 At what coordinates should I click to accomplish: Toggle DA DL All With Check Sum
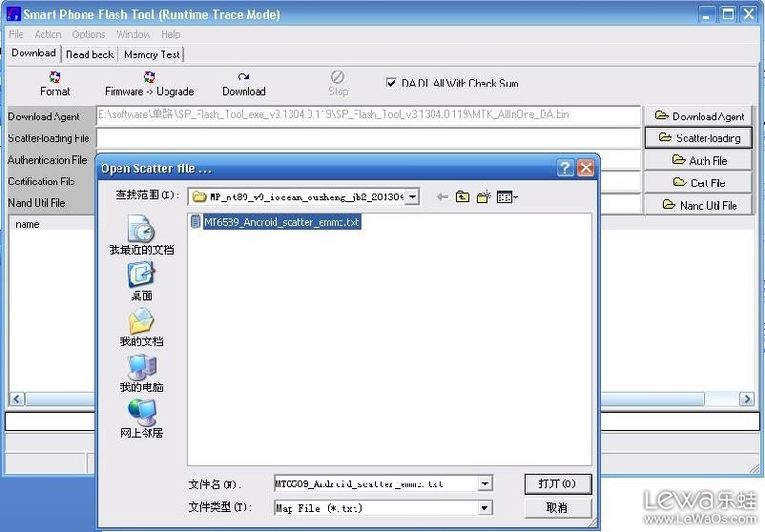pyautogui.click(x=391, y=83)
